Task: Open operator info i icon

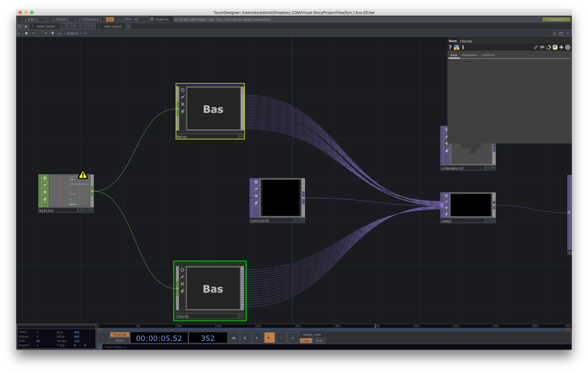Action: pos(463,47)
